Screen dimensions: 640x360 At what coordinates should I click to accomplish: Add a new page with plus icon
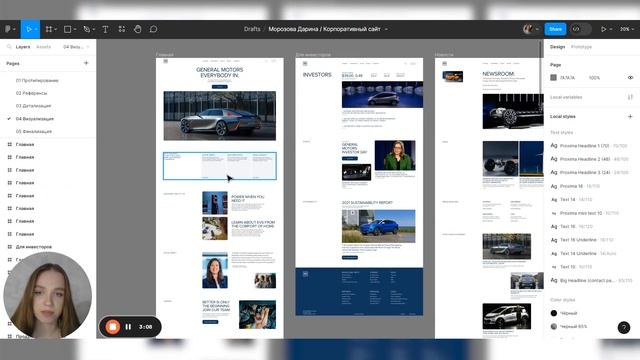point(86,63)
